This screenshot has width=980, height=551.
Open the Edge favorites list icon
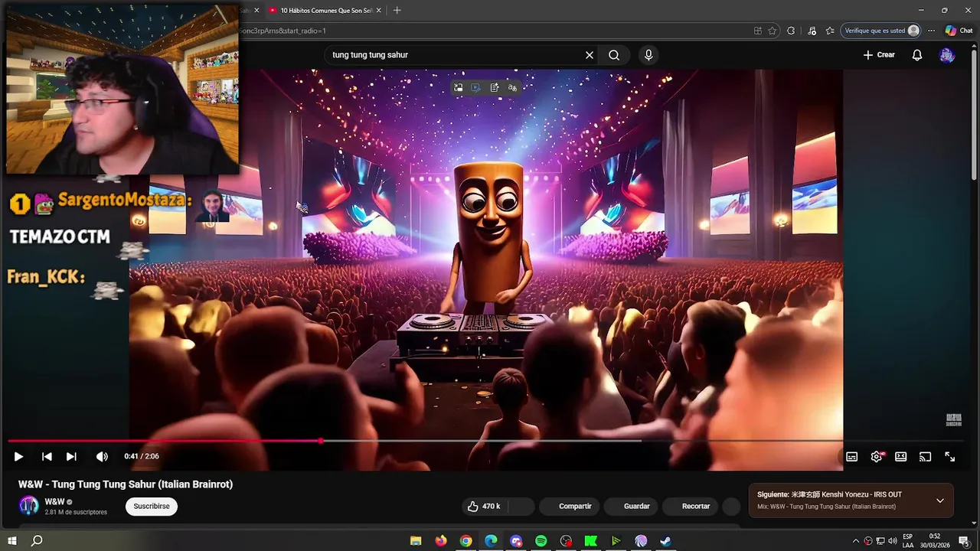point(830,31)
